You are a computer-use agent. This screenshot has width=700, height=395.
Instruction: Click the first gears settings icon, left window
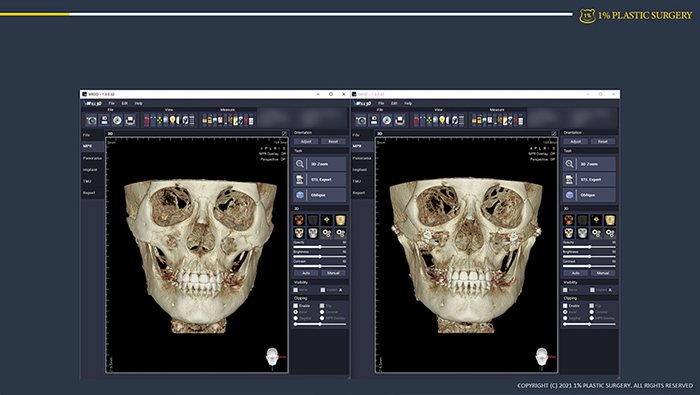click(326, 233)
